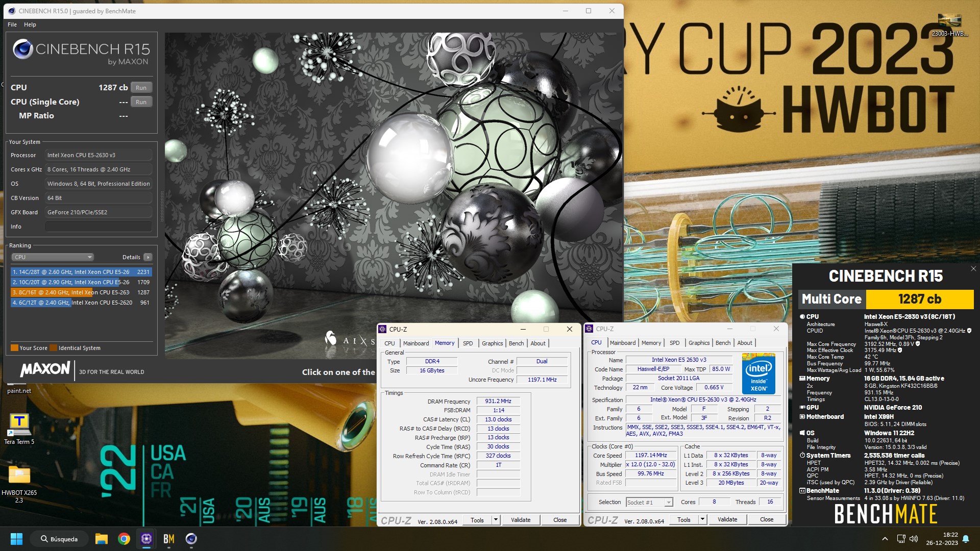Open Mainboard tab in right CPU-Z window
980x551 pixels.
coord(623,343)
